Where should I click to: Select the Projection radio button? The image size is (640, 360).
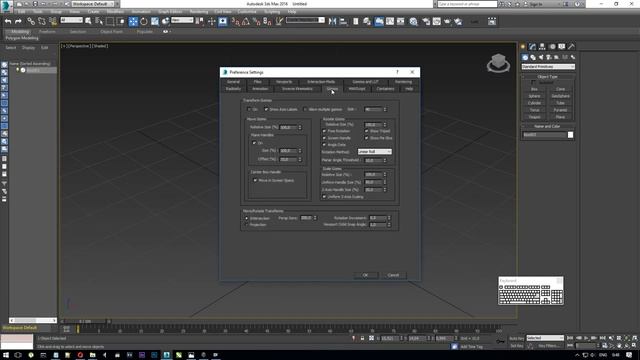coord(247,224)
